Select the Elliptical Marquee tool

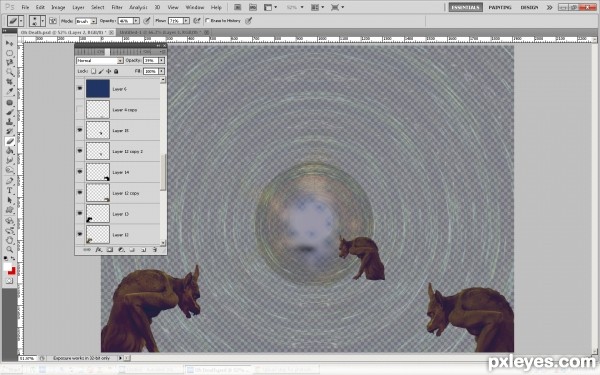(x=10, y=53)
